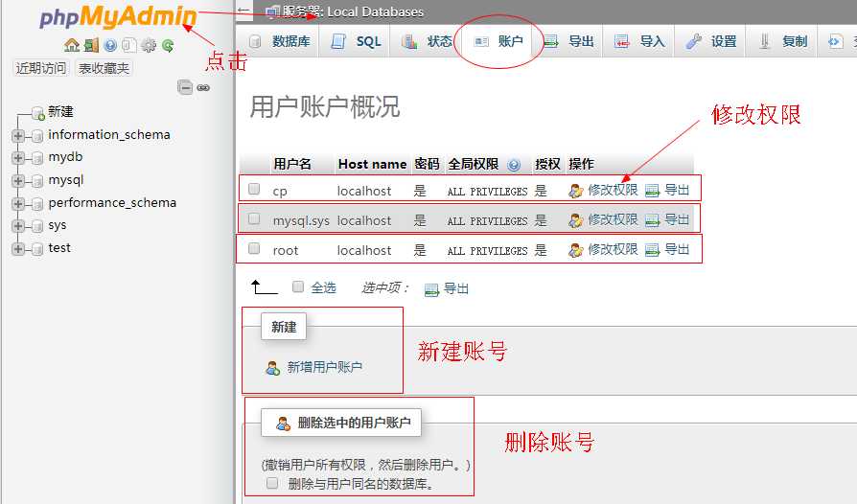857x504 pixels.
Task: Click the 全局权限 column header
Action: [474, 164]
